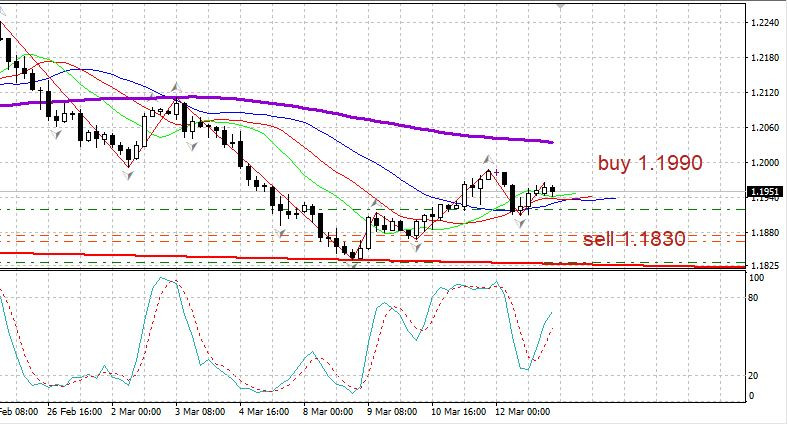Click the stochastic 80 level label
Viewport: 788px width, 425px height.
(754, 298)
